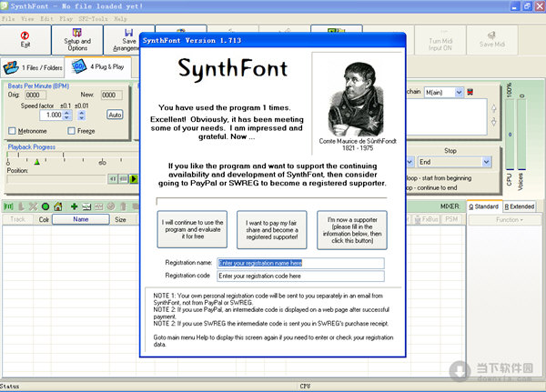Screen dimensions: 546x392
Task: Enable the Metronome checkbox
Action: pos(12,131)
